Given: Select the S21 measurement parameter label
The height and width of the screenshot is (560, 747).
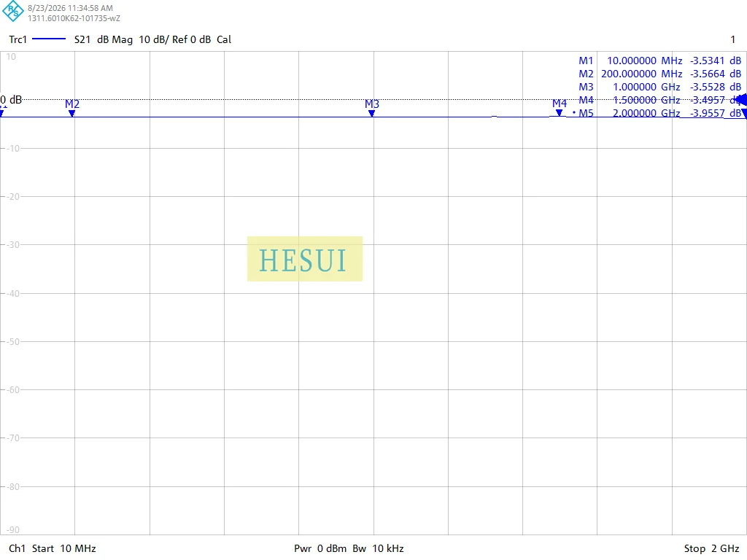Looking at the screenshot, I should [x=82, y=39].
